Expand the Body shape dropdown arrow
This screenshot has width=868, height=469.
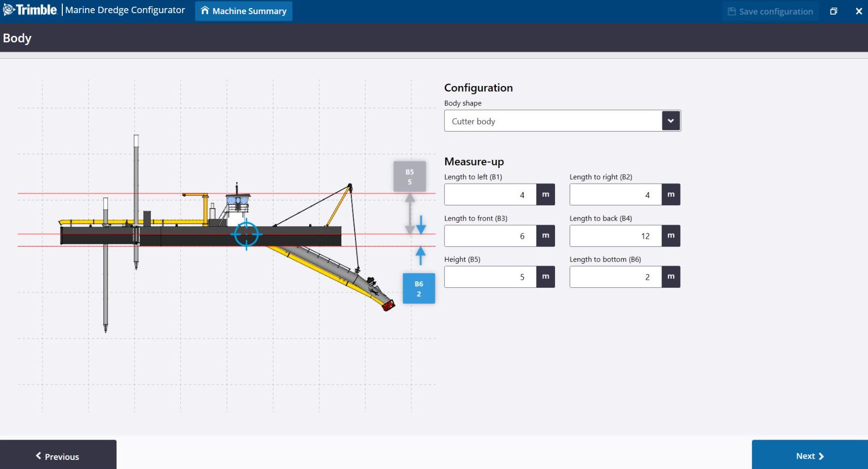tap(670, 121)
